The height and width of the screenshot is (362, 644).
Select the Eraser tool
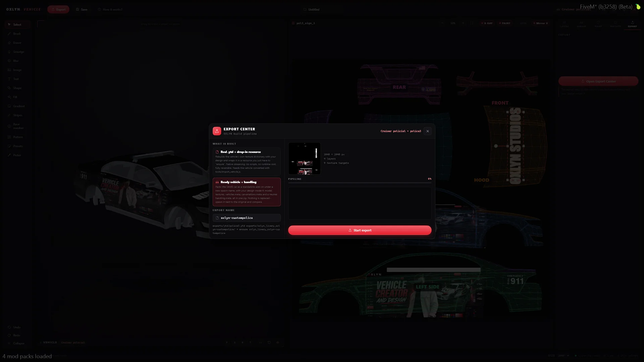point(17,43)
